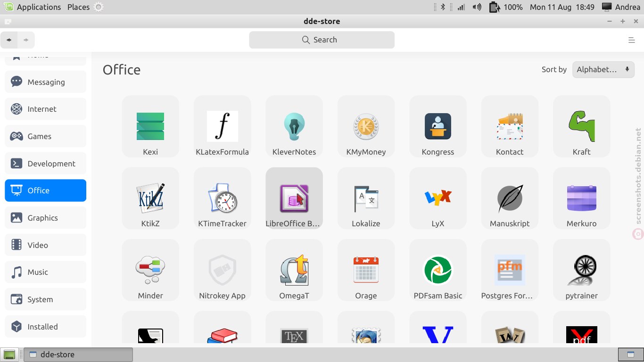
Task: Switch to Games category
Action: (45, 136)
